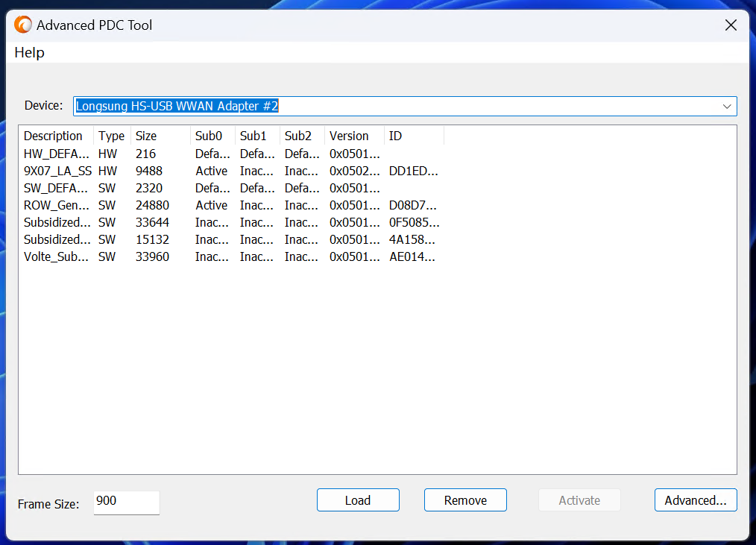
Task: Expand the Device dropdown arrow
Action: click(727, 107)
